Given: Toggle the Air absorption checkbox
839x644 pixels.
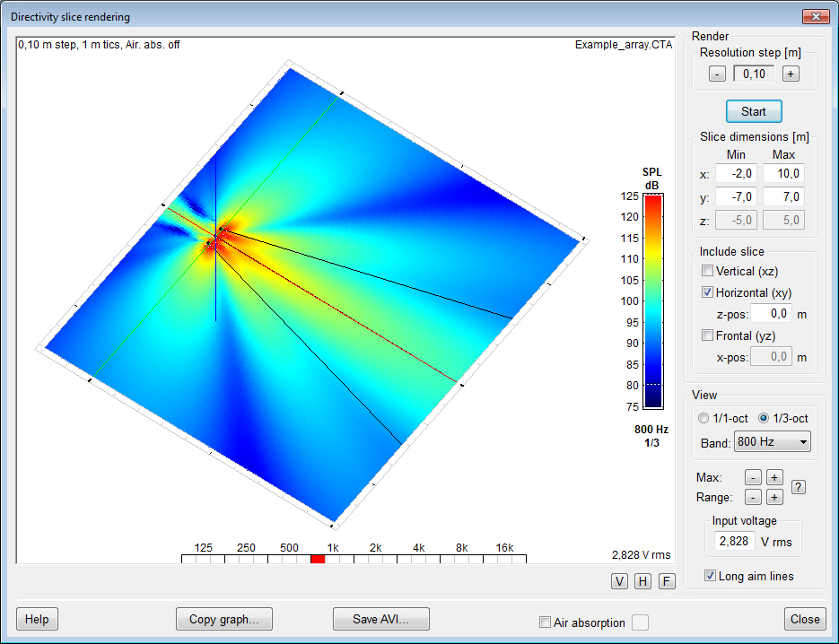Looking at the screenshot, I should 545,622.
